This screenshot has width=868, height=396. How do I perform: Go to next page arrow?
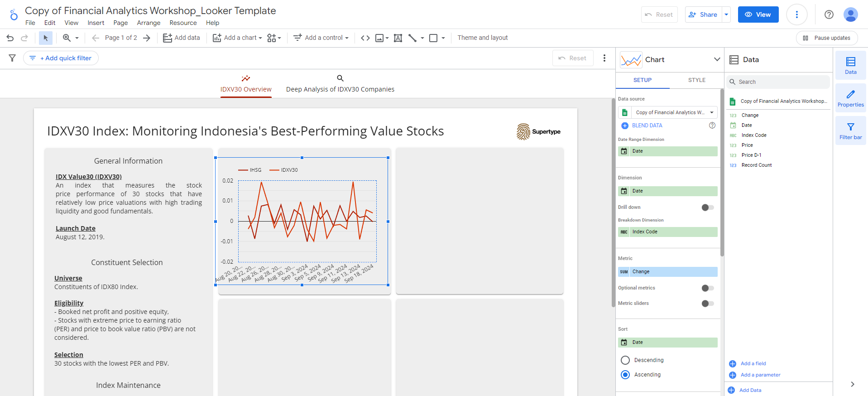tap(147, 38)
